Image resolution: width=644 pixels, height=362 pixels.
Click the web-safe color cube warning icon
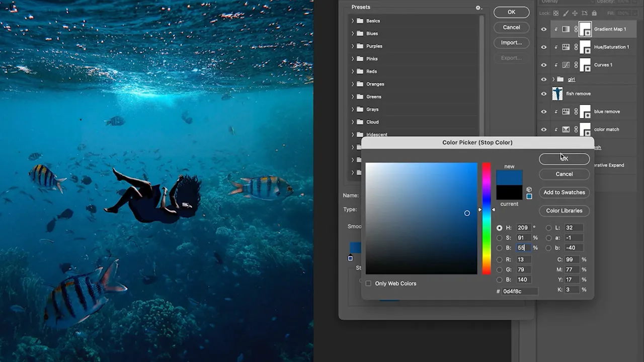tap(529, 190)
